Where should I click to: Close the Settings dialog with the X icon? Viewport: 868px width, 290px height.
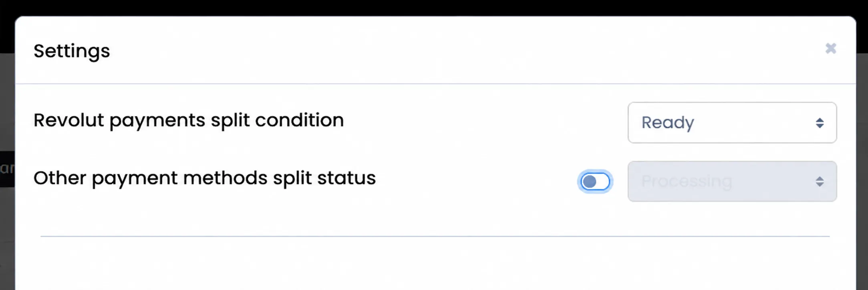pyautogui.click(x=831, y=48)
